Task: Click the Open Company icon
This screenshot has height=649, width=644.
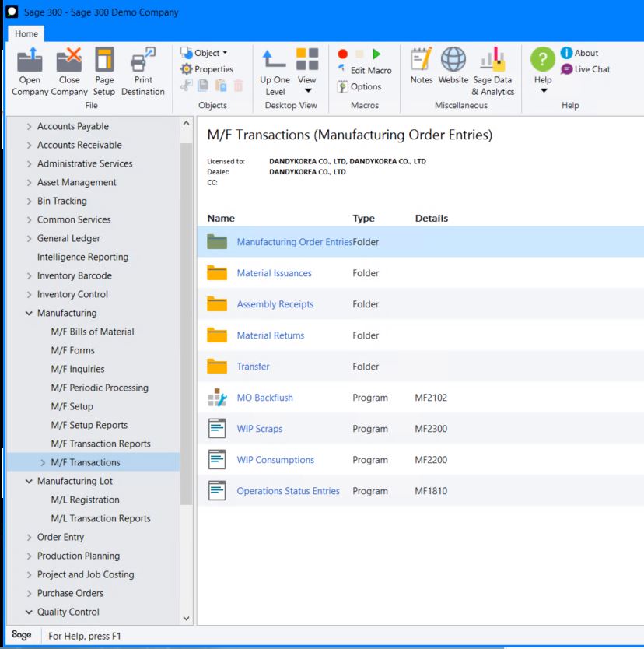Action: 30,60
